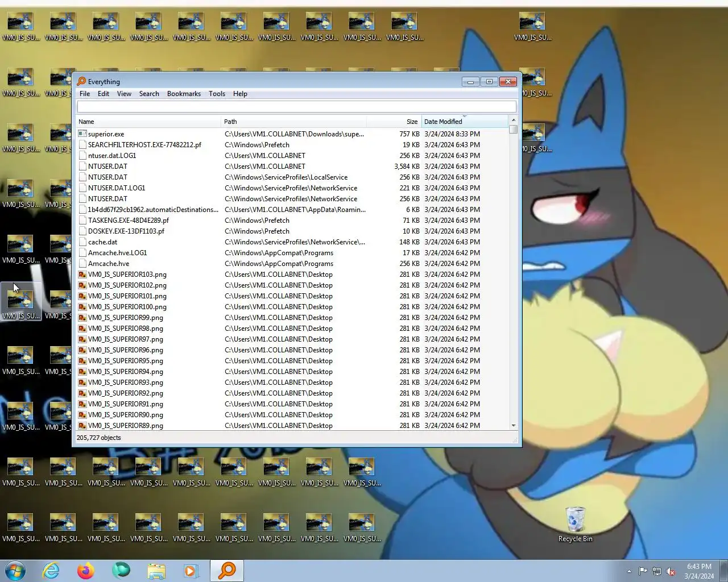Viewport: 728px width, 582px height.
Task: Select the ntuser.dat.LOG1 file icon
Action: (82, 155)
